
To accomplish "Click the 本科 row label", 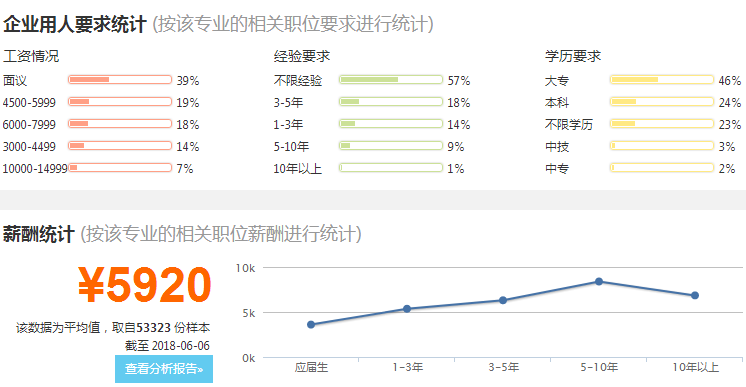I will (557, 102).
